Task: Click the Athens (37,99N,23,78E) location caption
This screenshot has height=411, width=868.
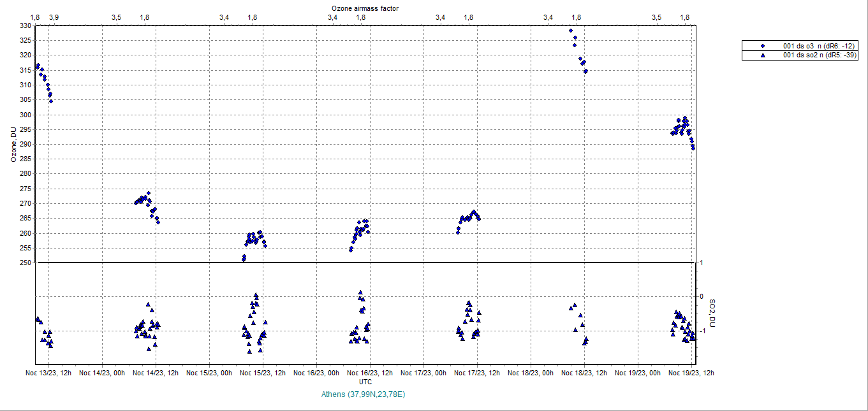Action: click(364, 394)
